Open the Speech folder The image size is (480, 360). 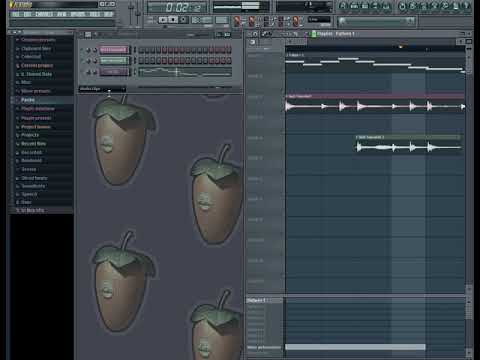tap(29, 194)
